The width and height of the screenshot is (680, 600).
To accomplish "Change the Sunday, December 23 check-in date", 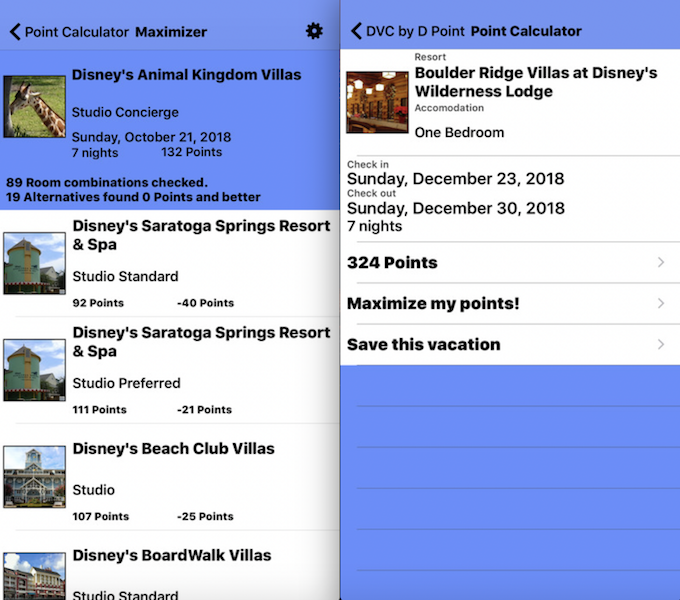I will pyautogui.click(x=455, y=179).
